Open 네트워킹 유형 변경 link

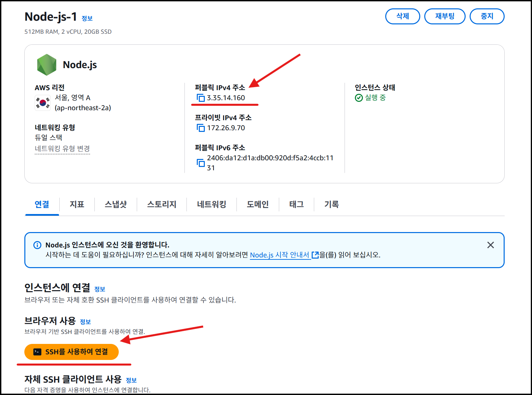[x=62, y=149]
